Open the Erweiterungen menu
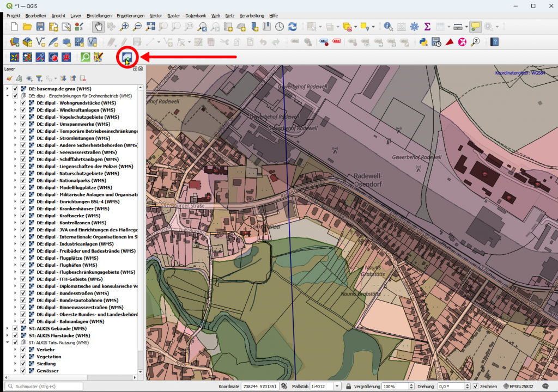 tap(130, 16)
